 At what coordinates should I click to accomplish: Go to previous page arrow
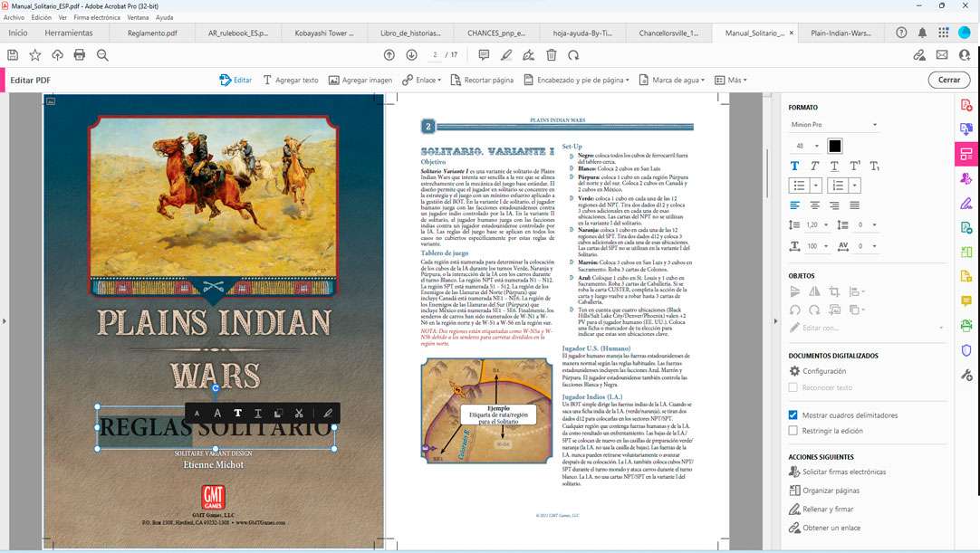pos(389,55)
